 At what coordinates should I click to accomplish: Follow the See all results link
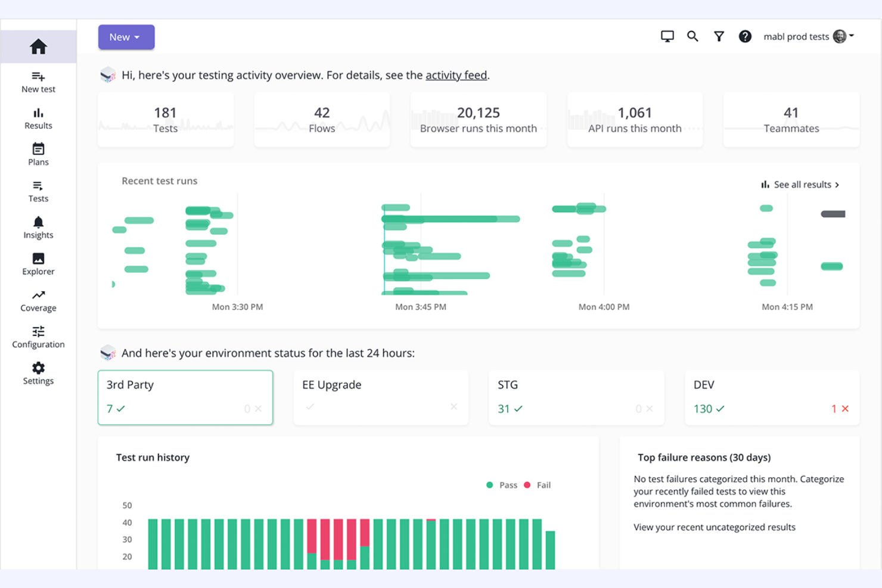click(x=802, y=185)
